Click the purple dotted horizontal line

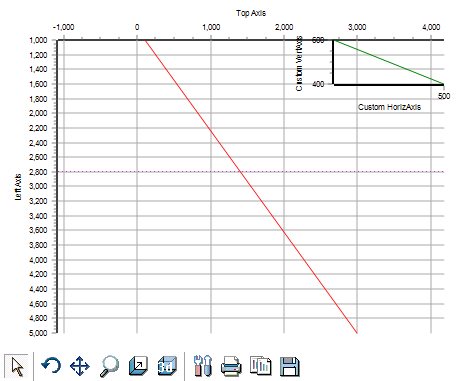point(251,172)
